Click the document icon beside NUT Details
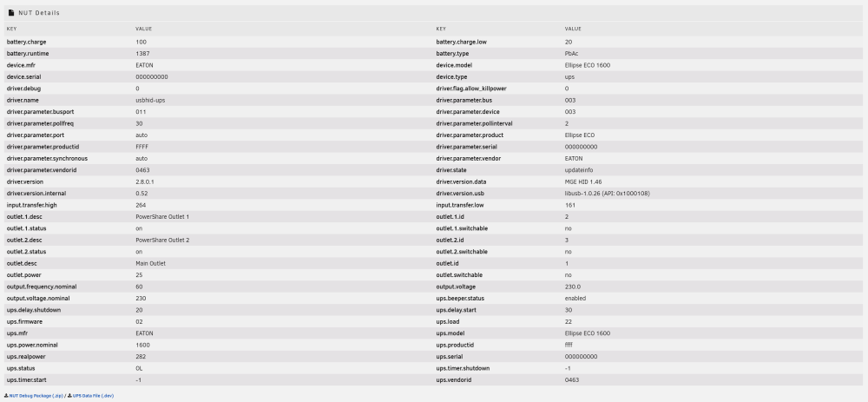Screen dimensions: 868x402 (11, 13)
